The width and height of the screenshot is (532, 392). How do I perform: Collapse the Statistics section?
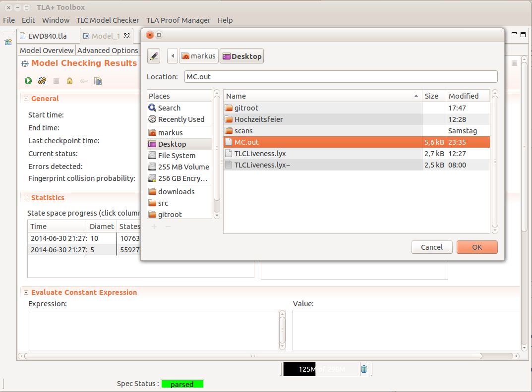(x=26, y=198)
